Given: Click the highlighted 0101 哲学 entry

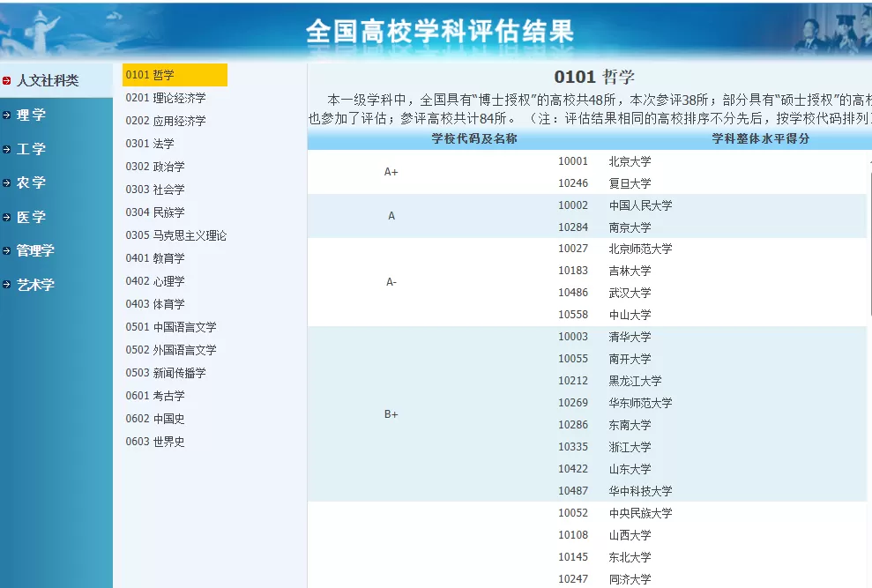Looking at the screenshot, I should [x=174, y=75].
